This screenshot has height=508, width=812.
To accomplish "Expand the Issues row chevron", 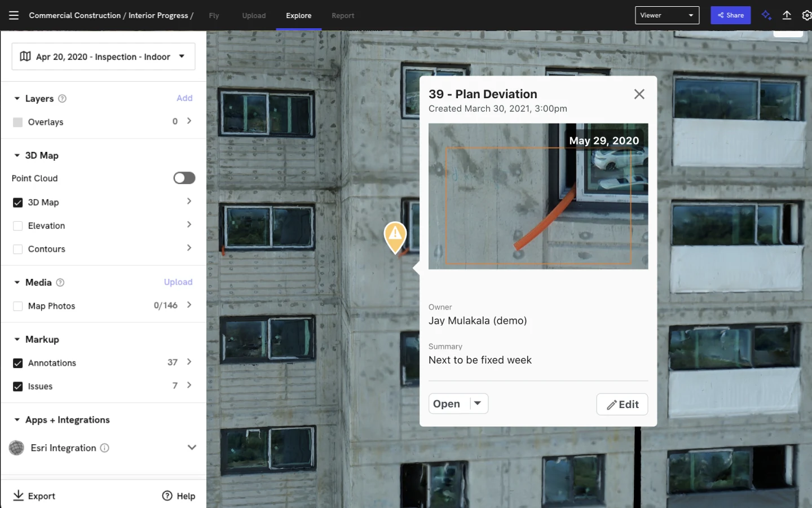I will coord(189,385).
